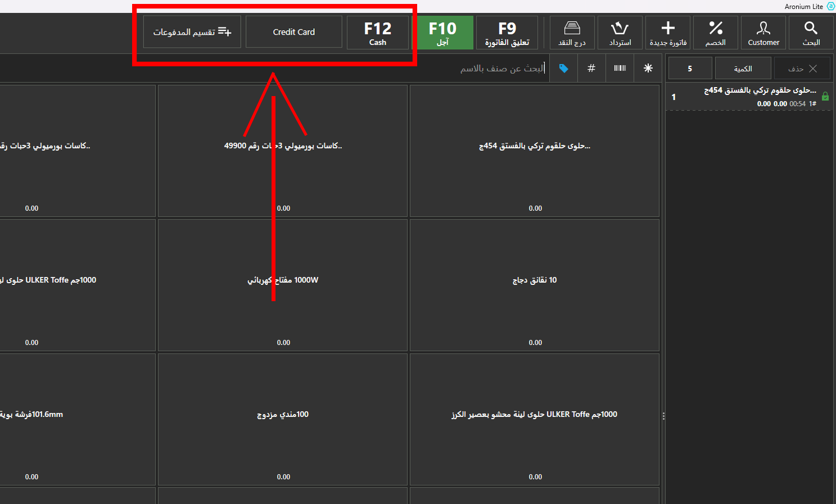Click the green lock icon on the cart item
The width and height of the screenshot is (836, 504).
(825, 97)
